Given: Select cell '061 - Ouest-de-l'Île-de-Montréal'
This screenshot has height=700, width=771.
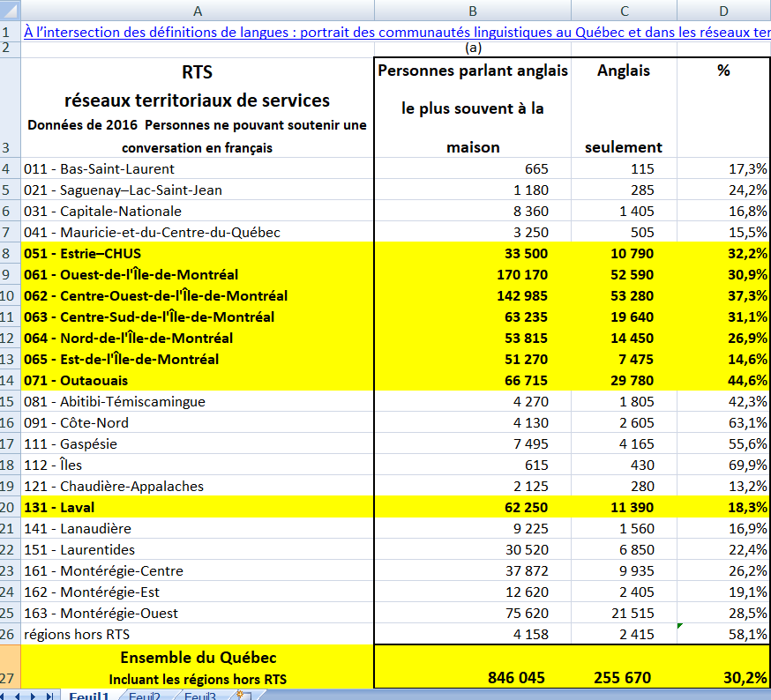Looking at the screenshot, I should click(198, 274).
